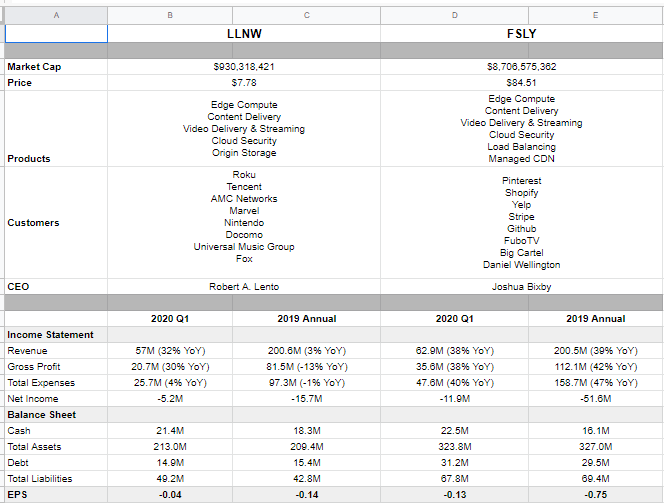This screenshot has width=664, height=503.
Task: Select the LLNW ticker heading cell
Action: [x=244, y=34]
